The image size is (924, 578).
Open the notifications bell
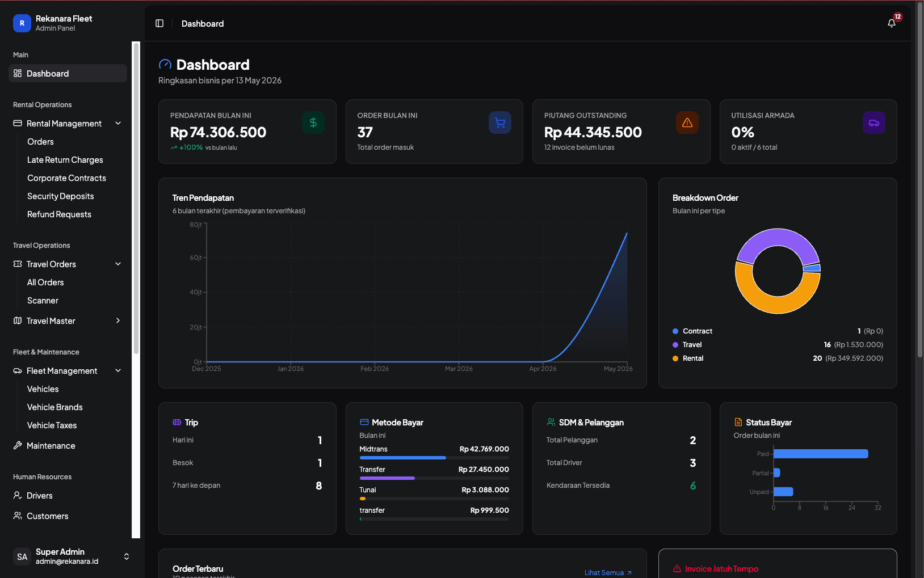tap(892, 23)
